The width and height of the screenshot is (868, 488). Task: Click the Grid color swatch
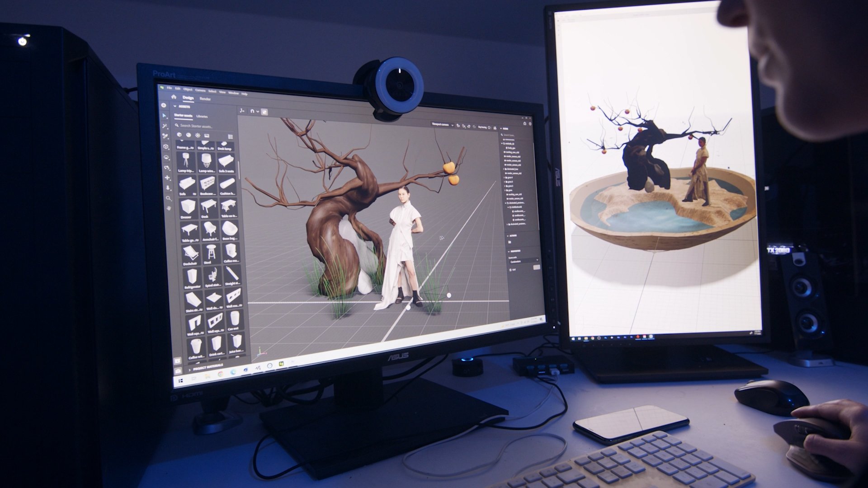536,267
